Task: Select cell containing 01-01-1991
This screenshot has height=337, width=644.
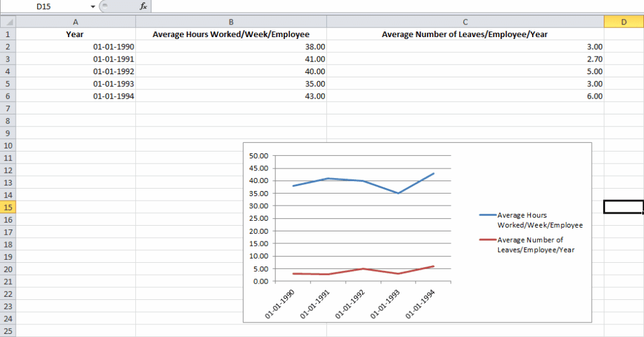Action: [75, 58]
